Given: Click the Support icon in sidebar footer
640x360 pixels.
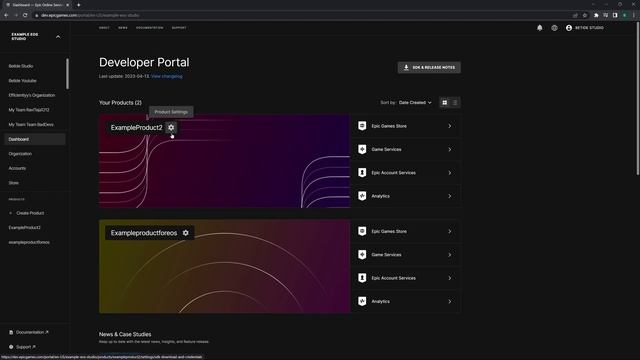Looking at the screenshot, I should pyautogui.click(x=11, y=347).
